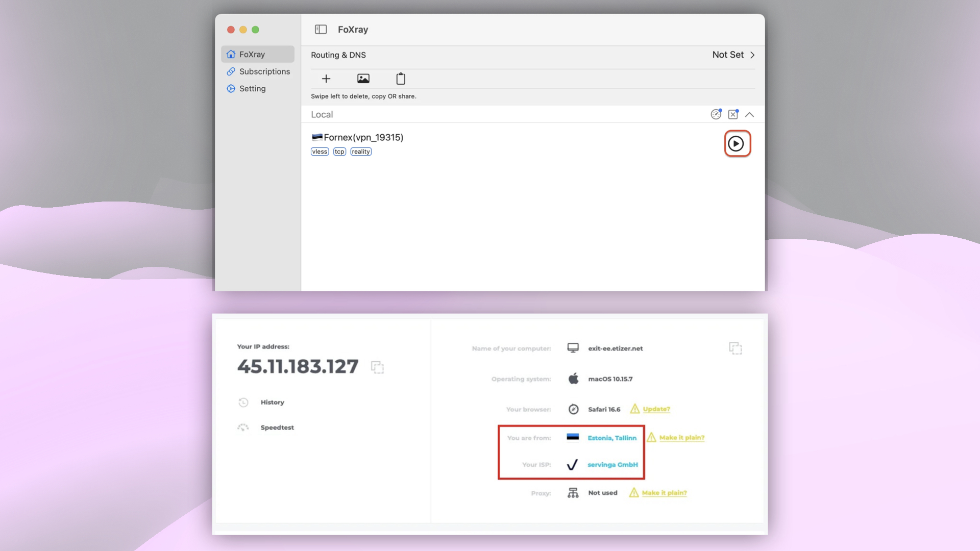This screenshot has height=551, width=980.
Task: Collapse the Local section chevron
Action: (750, 114)
